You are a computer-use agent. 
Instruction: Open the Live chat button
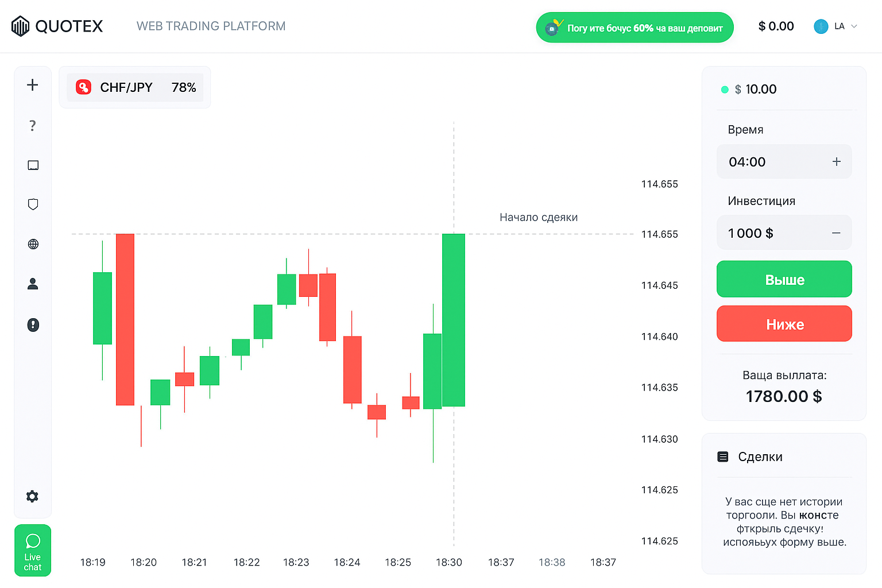(x=33, y=550)
